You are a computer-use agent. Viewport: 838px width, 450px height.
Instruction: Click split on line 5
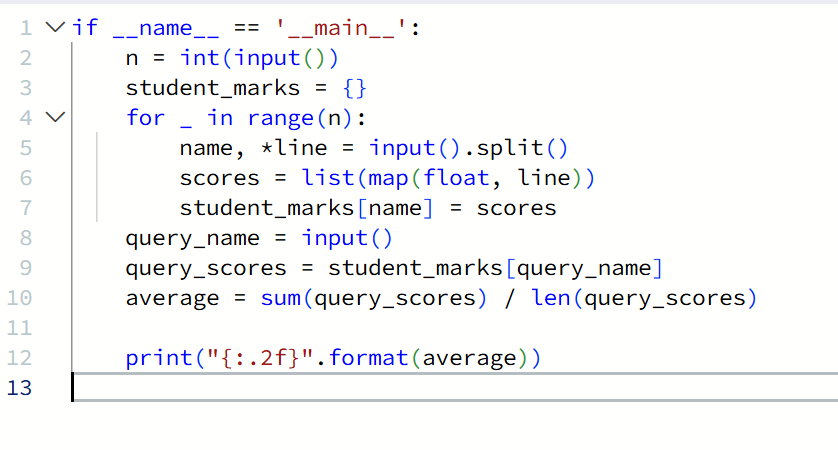coord(509,148)
